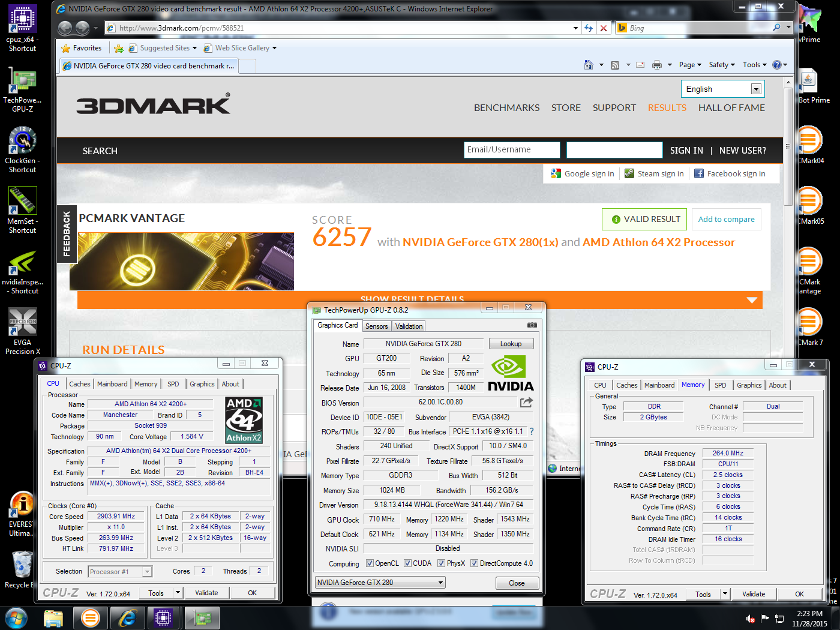Click the CPU-Z taskbar icon
This screenshot has width=840, height=630.
[163, 617]
